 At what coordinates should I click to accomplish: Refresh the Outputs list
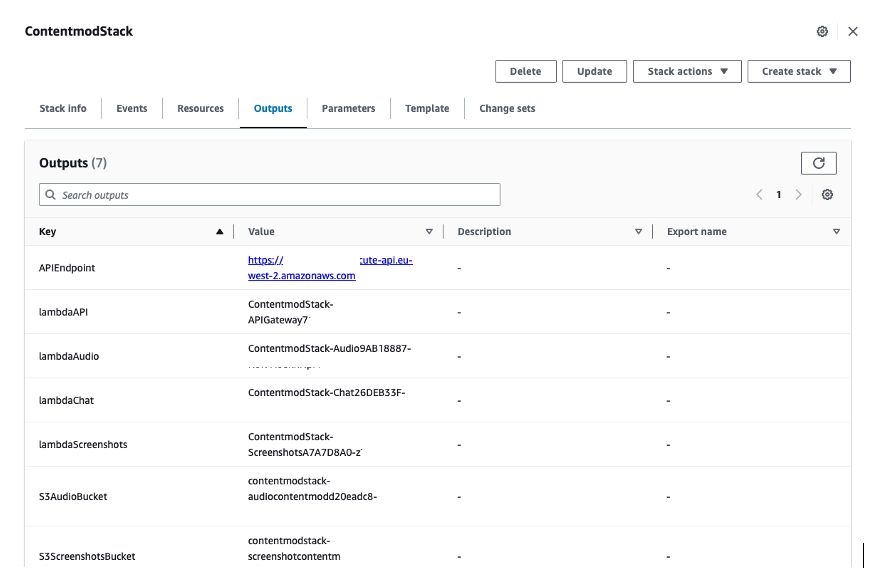(819, 163)
